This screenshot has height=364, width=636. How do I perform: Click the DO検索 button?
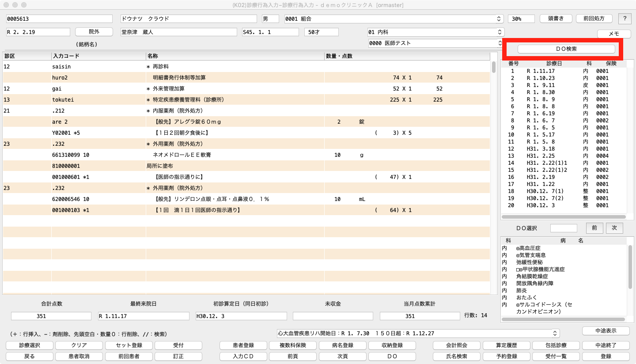click(566, 49)
